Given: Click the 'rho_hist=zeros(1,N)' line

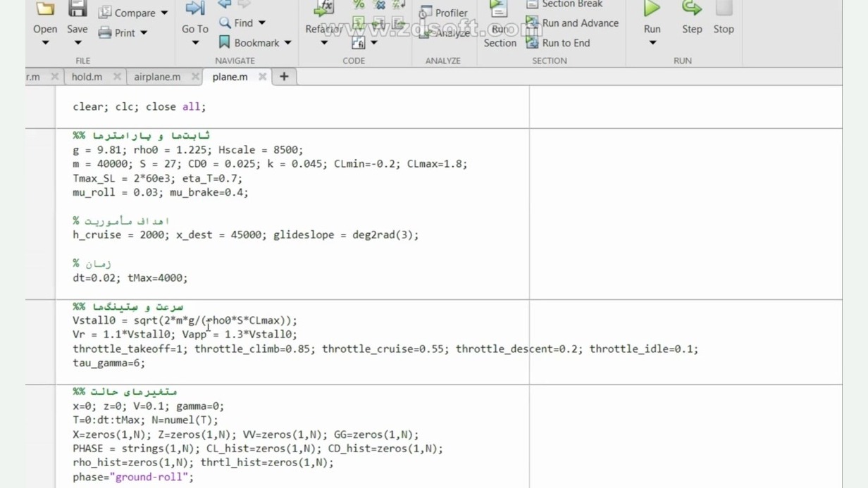Looking at the screenshot, I should [x=204, y=463].
